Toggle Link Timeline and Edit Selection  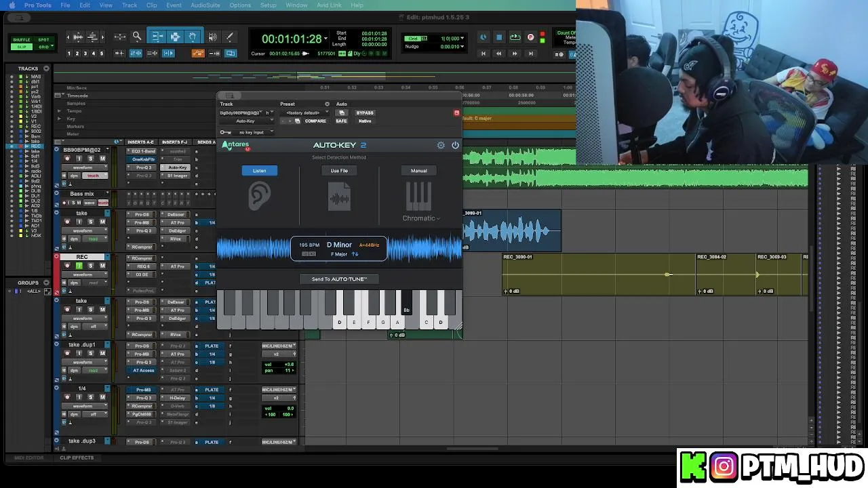coord(136,54)
